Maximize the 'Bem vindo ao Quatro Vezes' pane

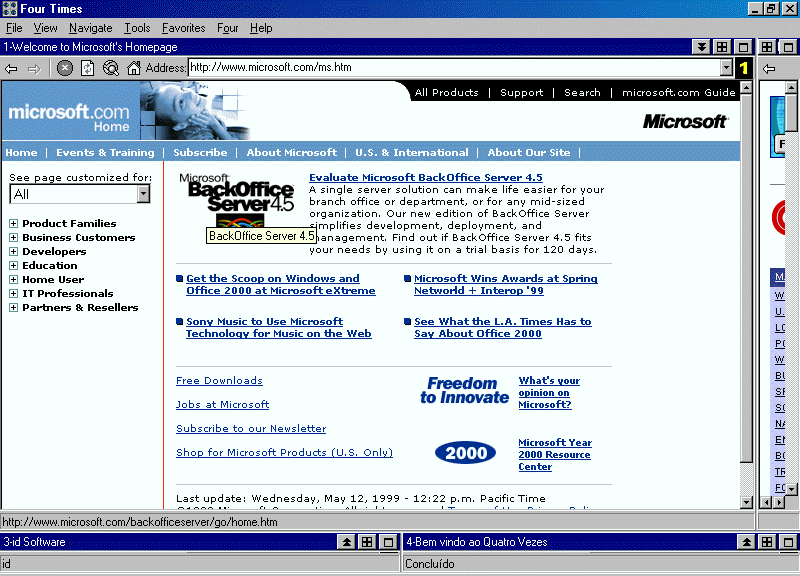tap(788, 542)
